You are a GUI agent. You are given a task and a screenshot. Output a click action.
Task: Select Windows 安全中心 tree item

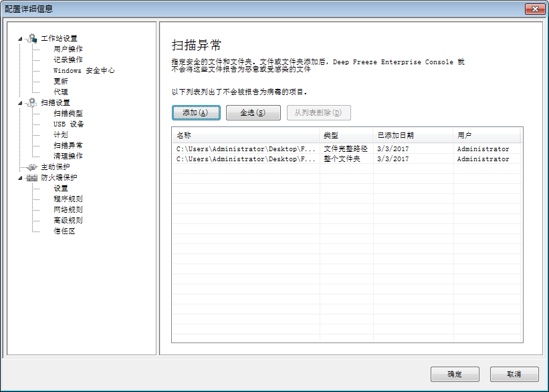click(84, 70)
